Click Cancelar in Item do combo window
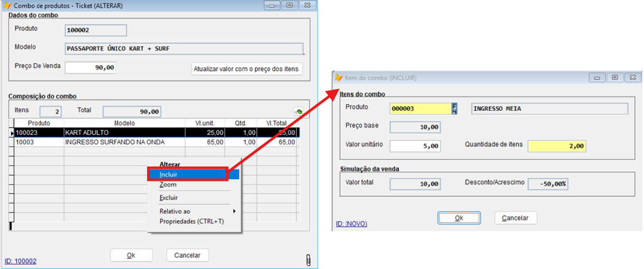 [x=515, y=218]
